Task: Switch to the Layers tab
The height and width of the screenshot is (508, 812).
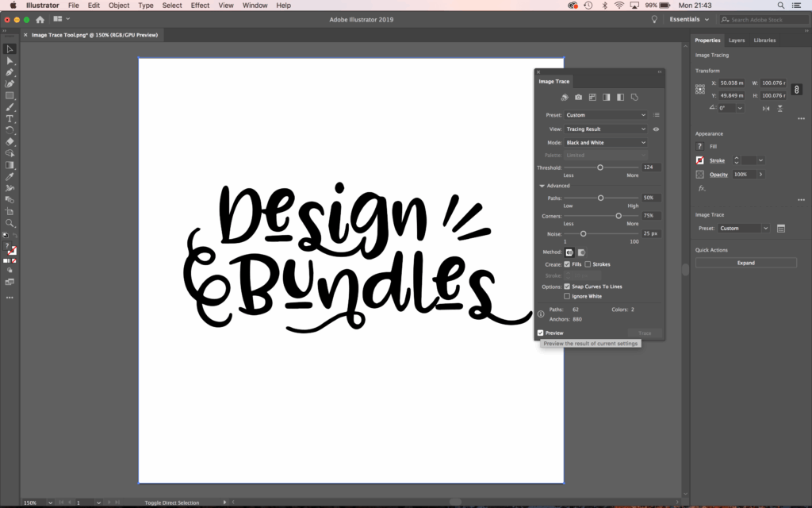Action: point(737,40)
